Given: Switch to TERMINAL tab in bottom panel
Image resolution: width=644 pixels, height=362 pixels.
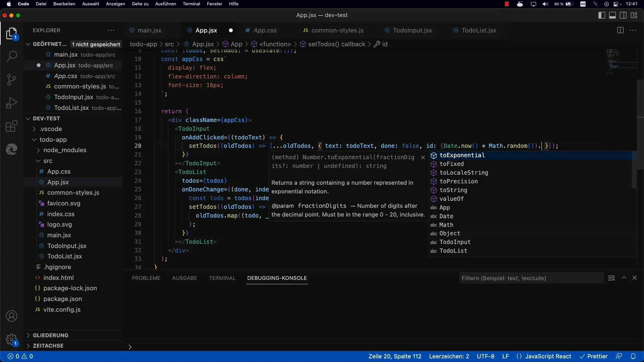Looking at the screenshot, I should coord(222,278).
